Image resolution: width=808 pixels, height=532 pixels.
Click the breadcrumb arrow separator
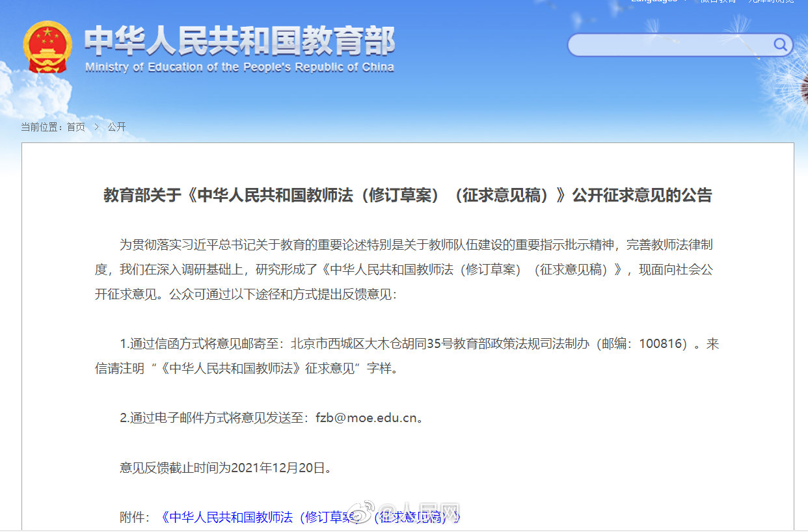pos(96,127)
